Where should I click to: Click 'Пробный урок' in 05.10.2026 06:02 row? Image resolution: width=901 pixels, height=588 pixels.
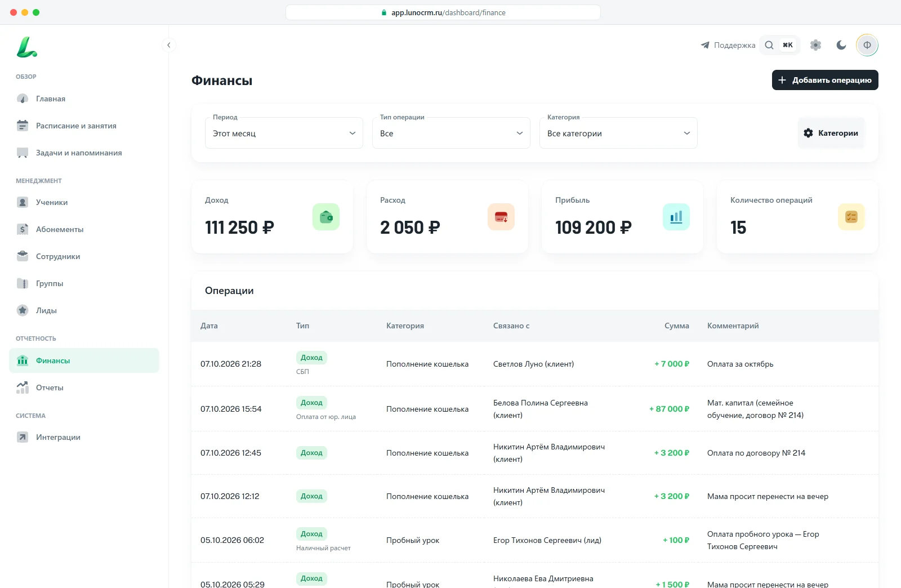coord(413,540)
